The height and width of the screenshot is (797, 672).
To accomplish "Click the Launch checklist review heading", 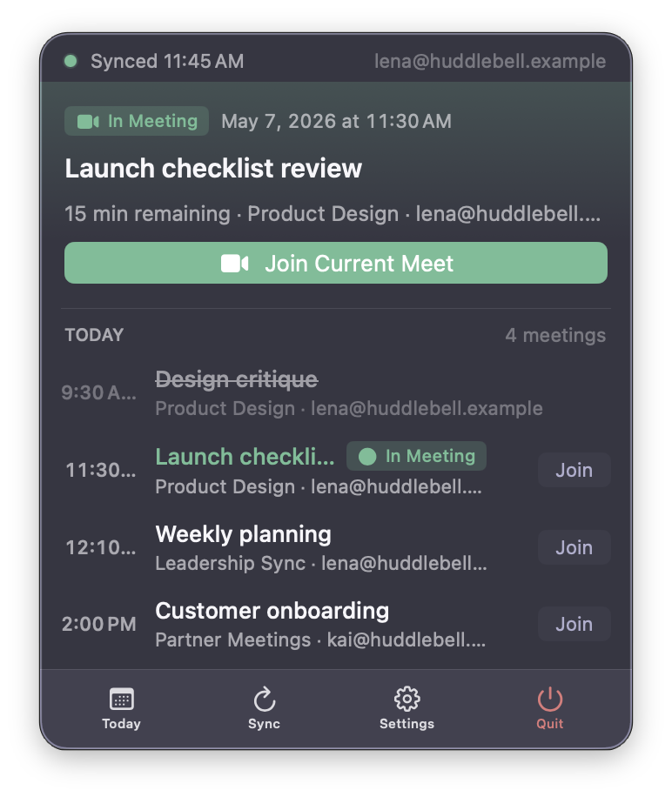I will (x=213, y=168).
